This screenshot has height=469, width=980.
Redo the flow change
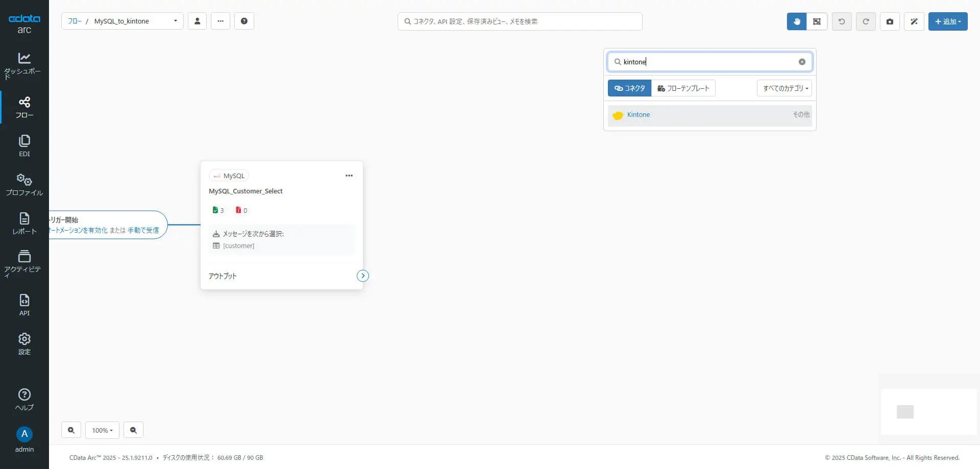866,21
